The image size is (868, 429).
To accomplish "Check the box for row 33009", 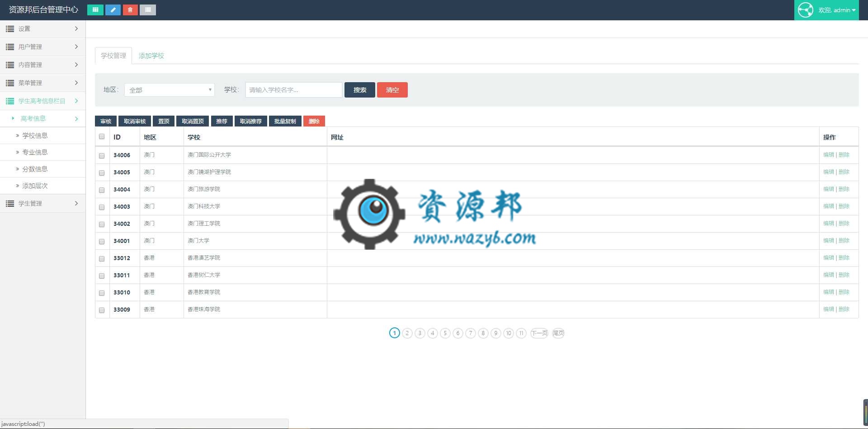I will (102, 310).
